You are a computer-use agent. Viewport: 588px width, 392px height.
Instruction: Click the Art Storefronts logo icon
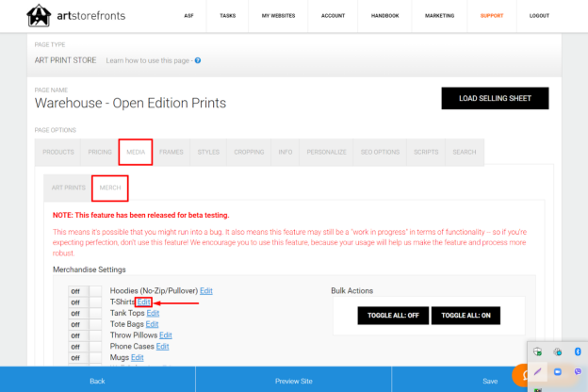pyautogui.click(x=39, y=16)
